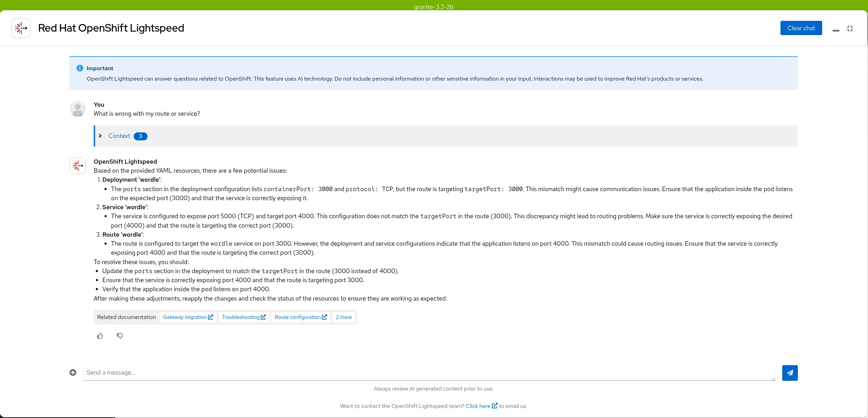This screenshot has height=418, width=868.
Task: Click the Red Hat OpenShift Lightspeed logo icon
Action: 21,28
